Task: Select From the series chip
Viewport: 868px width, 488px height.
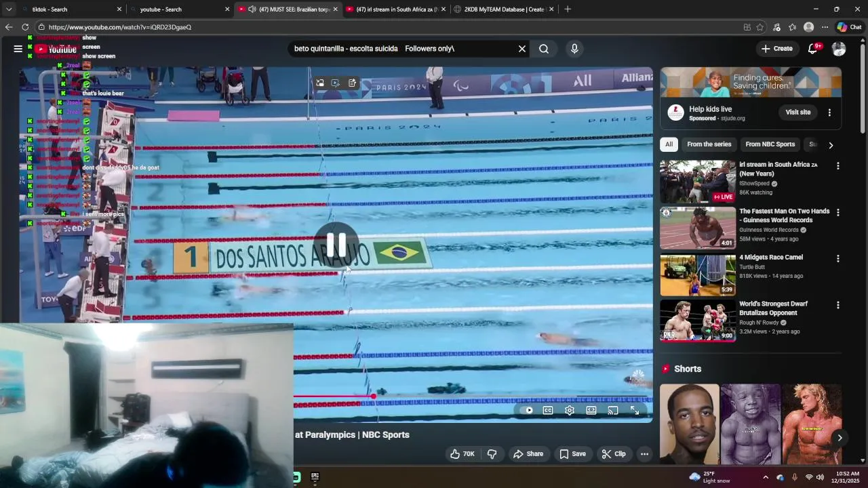Action: [709, 144]
